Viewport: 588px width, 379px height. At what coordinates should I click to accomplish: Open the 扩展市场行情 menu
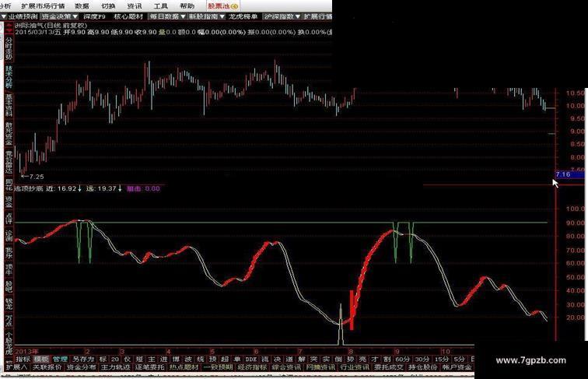43,6
